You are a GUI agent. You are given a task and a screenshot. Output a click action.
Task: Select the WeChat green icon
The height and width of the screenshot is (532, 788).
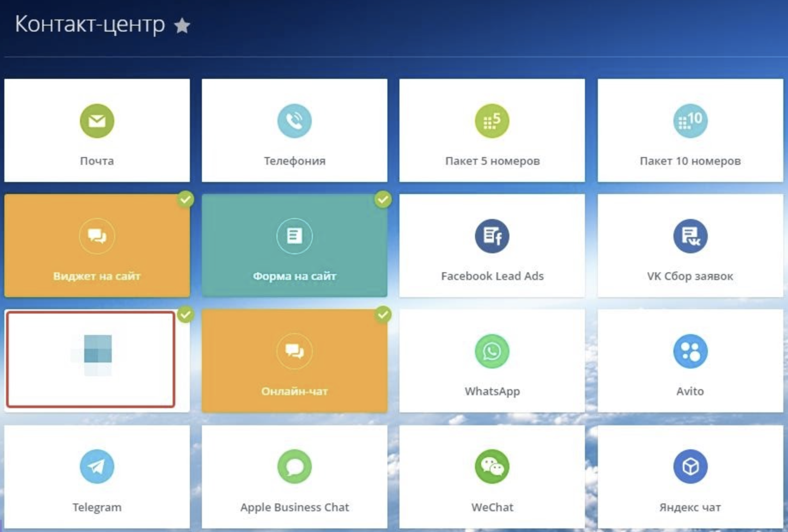[x=492, y=466]
